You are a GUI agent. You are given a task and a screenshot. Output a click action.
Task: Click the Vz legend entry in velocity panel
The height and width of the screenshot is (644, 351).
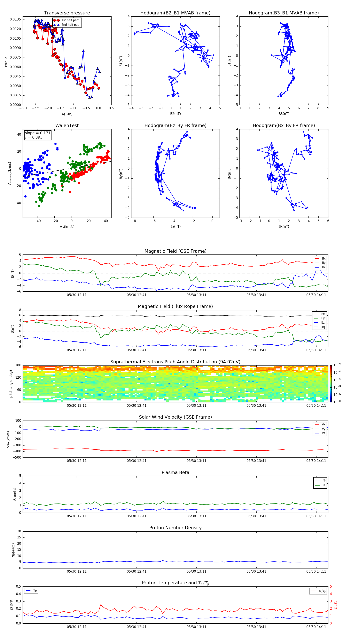pos(320,433)
